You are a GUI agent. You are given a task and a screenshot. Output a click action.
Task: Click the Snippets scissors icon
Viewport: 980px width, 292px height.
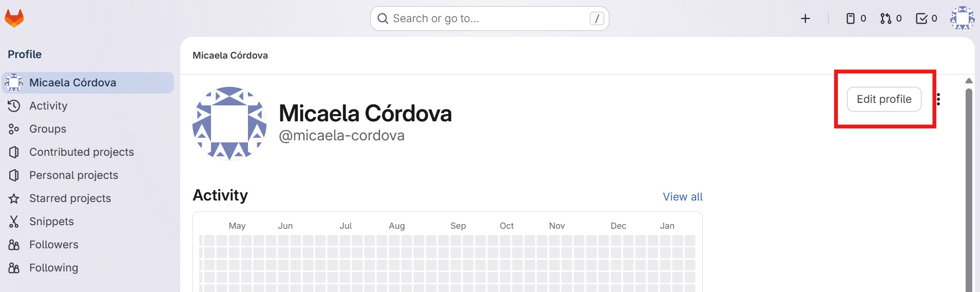(x=14, y=222)
